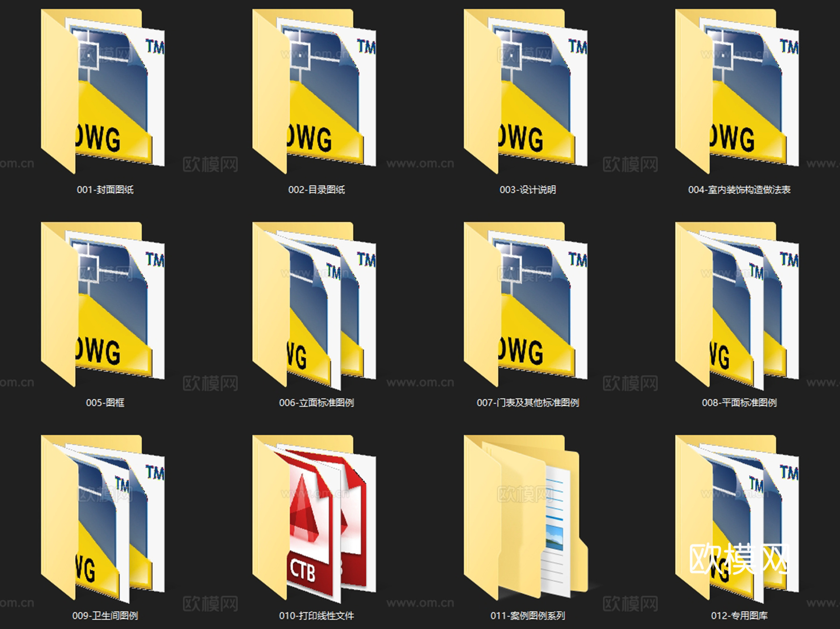The height and width of the screenshot is (629, 840).
Task: Select the 009-卫生间图例 folder icon
Action: 103,518
